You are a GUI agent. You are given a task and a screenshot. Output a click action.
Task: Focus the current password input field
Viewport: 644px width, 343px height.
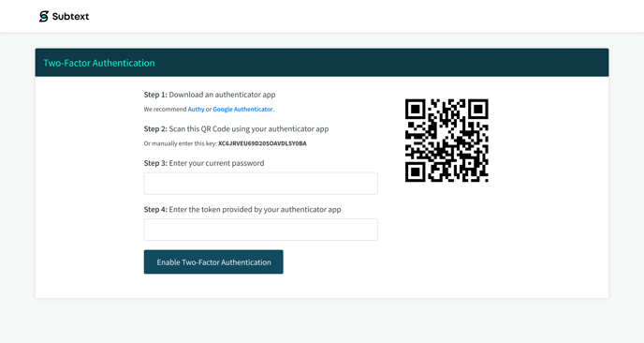click(261, 184)
